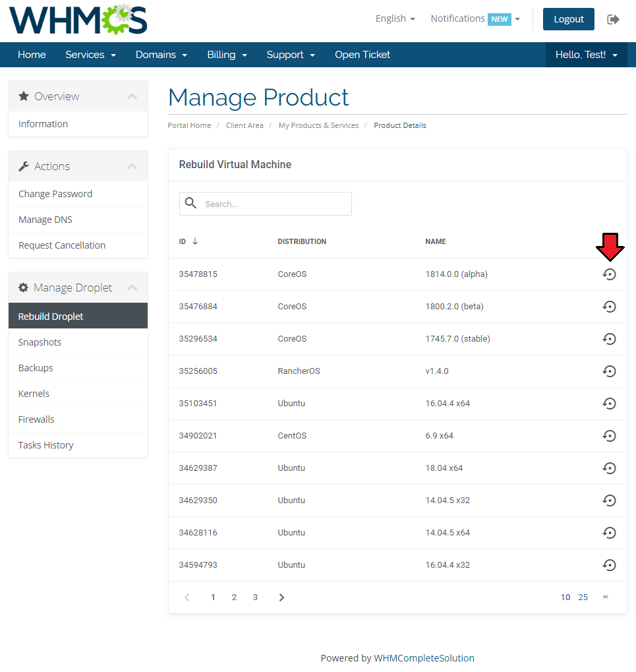
Task: Click the magnifier icon in search box
Action: pyautogui.click(x=190, y=203)
